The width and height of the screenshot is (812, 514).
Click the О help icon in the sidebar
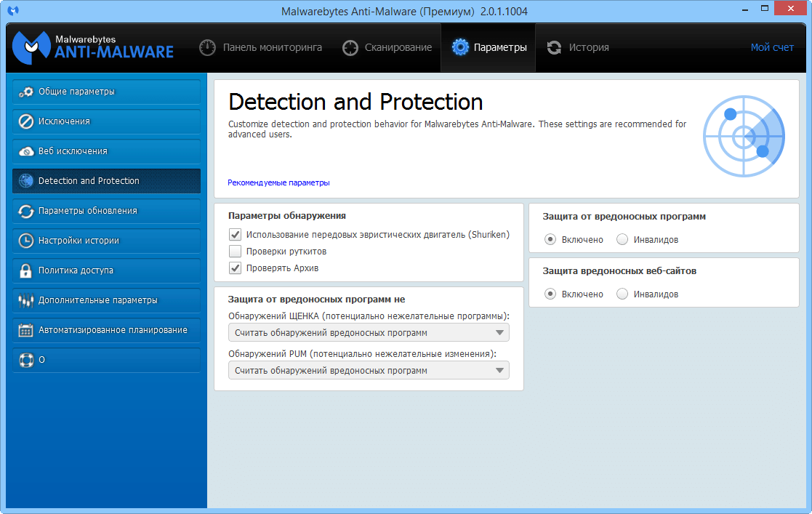25,360
